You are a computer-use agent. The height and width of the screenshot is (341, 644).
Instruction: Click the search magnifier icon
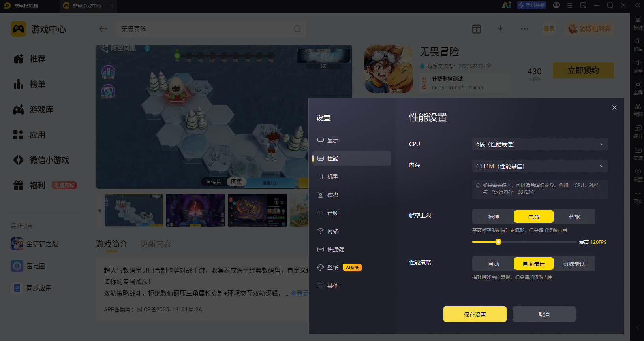click(x=297, y=29)
